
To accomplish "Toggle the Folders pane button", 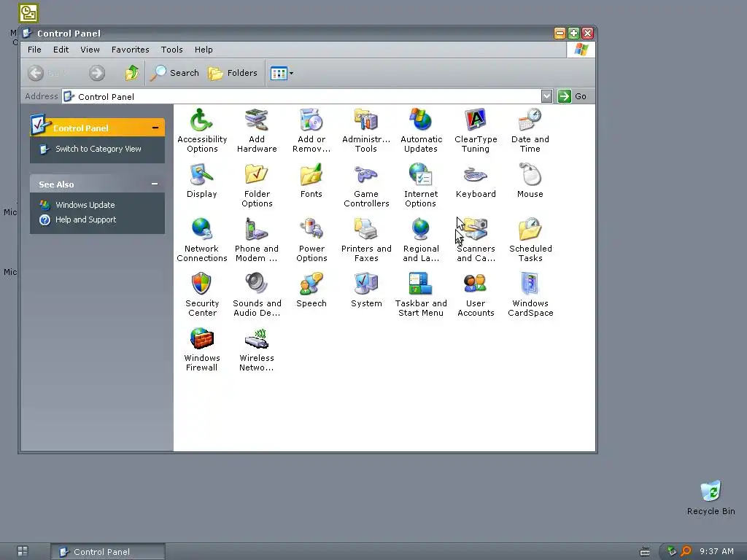I will [233, 73].
